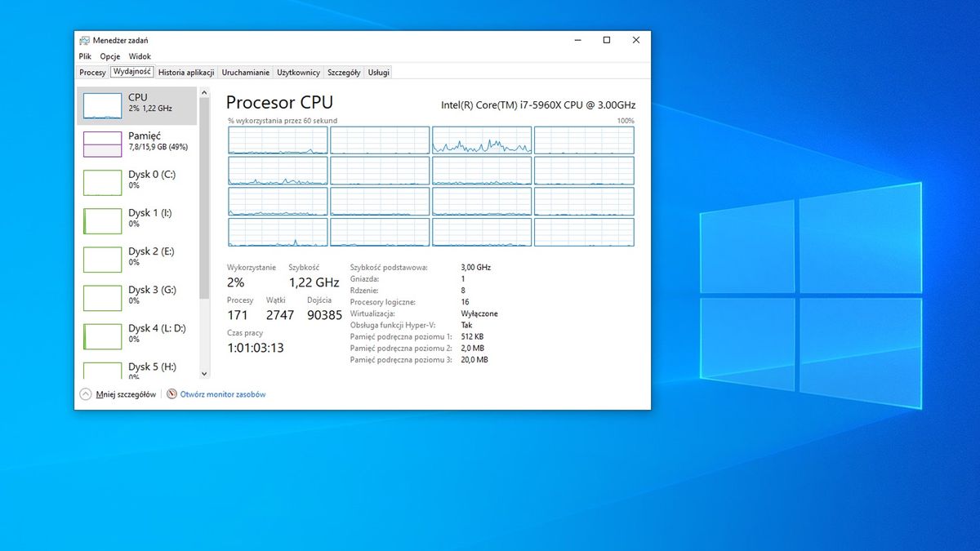Select the Dysk 0 (C:) graph thumbnail
The width and height of the screenshot is (980, 551).
click(102, 182)
